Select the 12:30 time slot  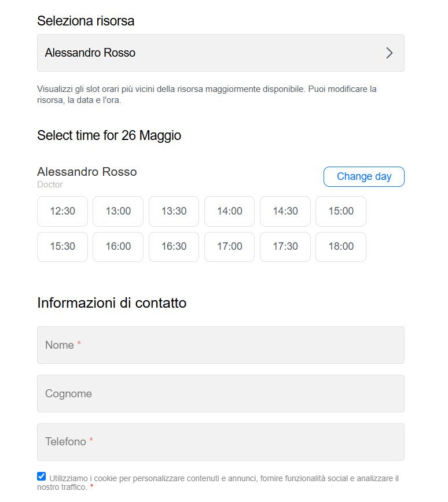(63, 211)
